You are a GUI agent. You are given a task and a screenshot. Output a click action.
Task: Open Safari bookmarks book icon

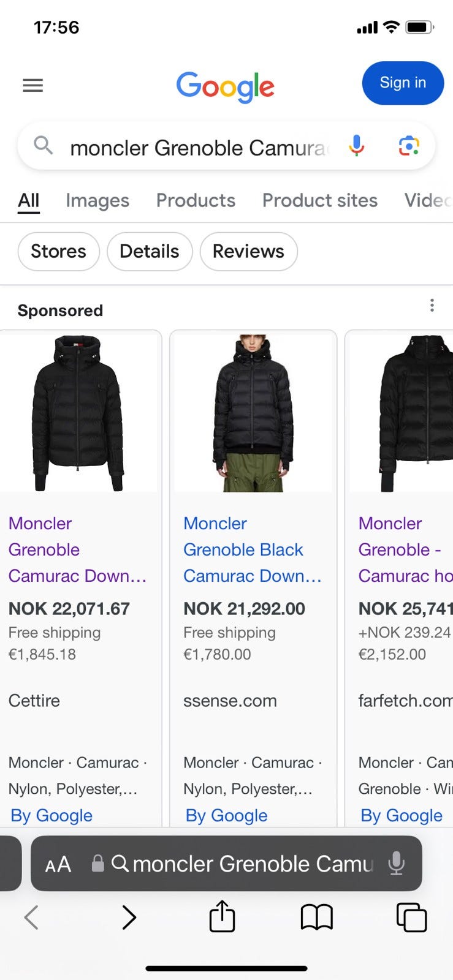click(316, 918)
